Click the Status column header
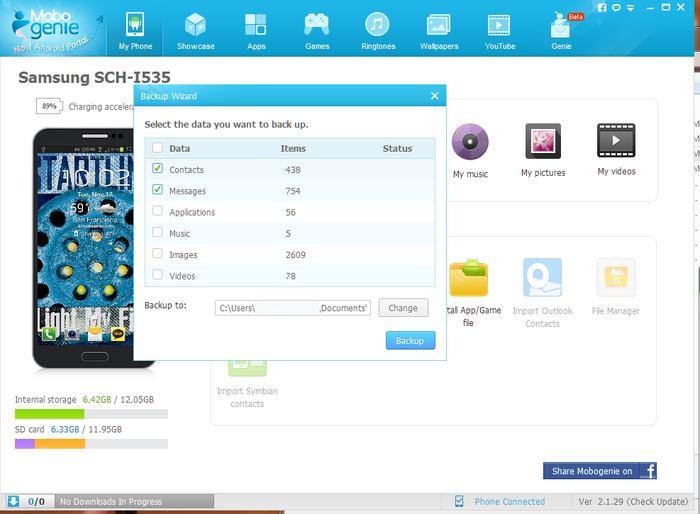Screen dimensions: 700x514 pyautogui.click(x=397, y=148)
